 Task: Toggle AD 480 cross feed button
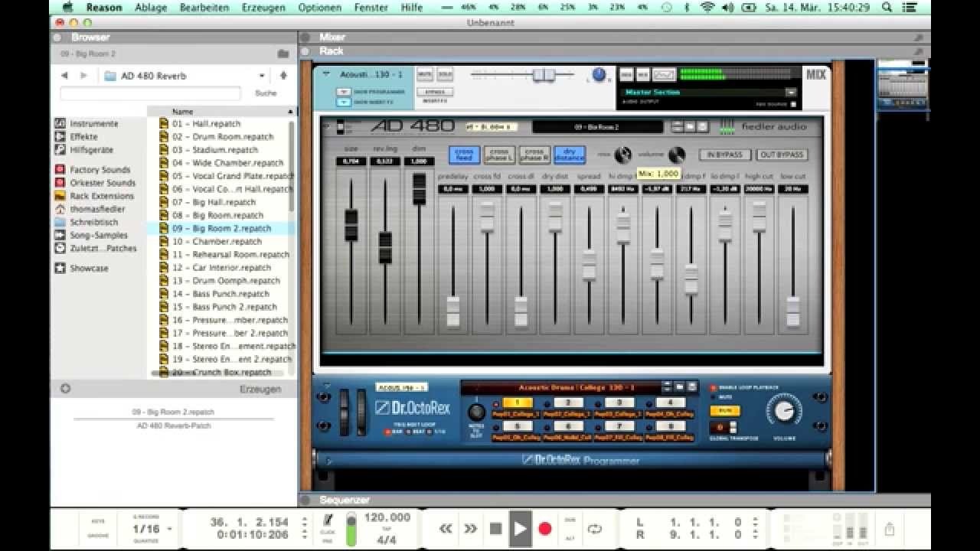point(464,155)
